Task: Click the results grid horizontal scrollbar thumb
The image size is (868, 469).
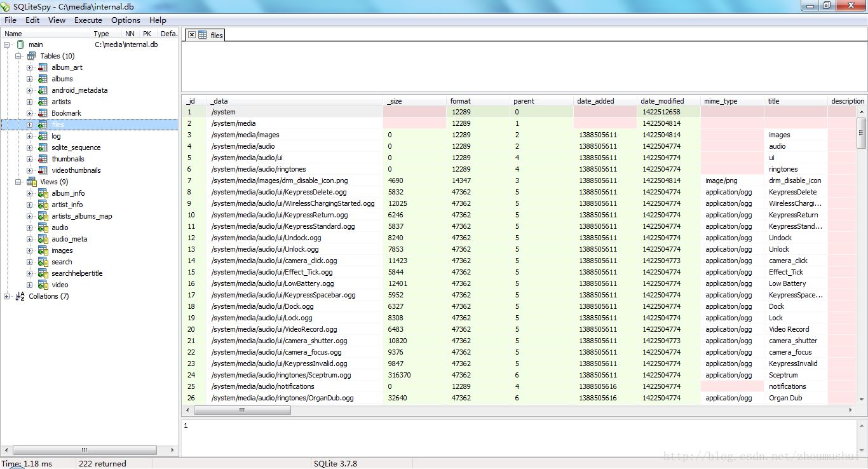Action: (242, 411)
